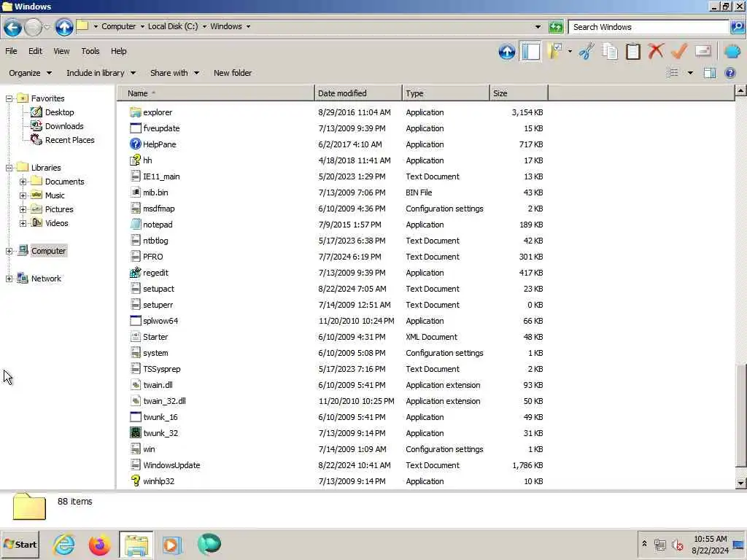Click the Forward navigation arrow
This screenshot has width=747, height=560.
point(33,27)
